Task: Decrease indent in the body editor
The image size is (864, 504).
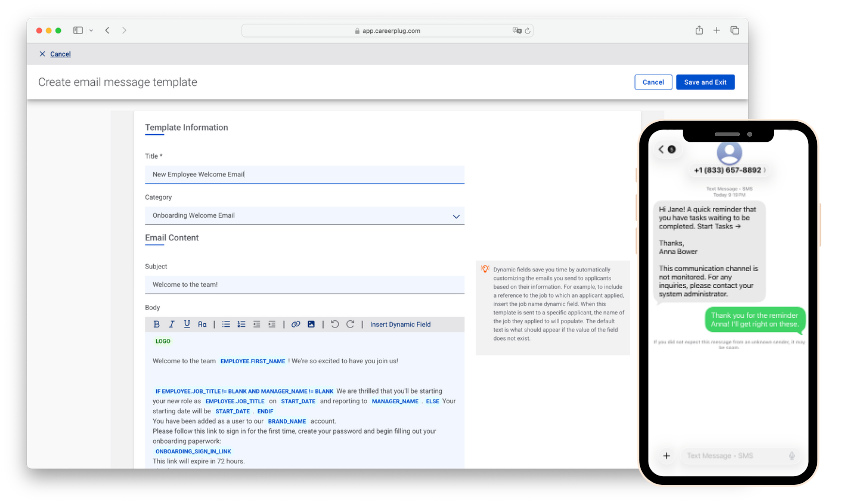Action: click(x=257, y=324)
